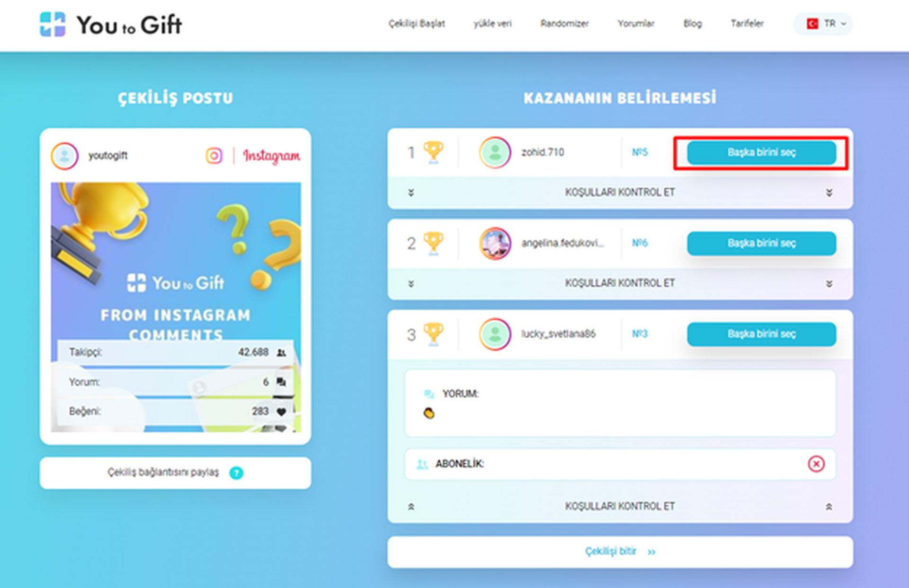Open the Randomizer menu item

click(x=564, y=24)
